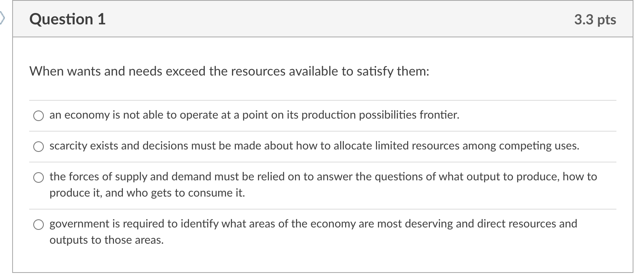Click the fourth answer row text
Screen dimensions: 644x277
313,224
